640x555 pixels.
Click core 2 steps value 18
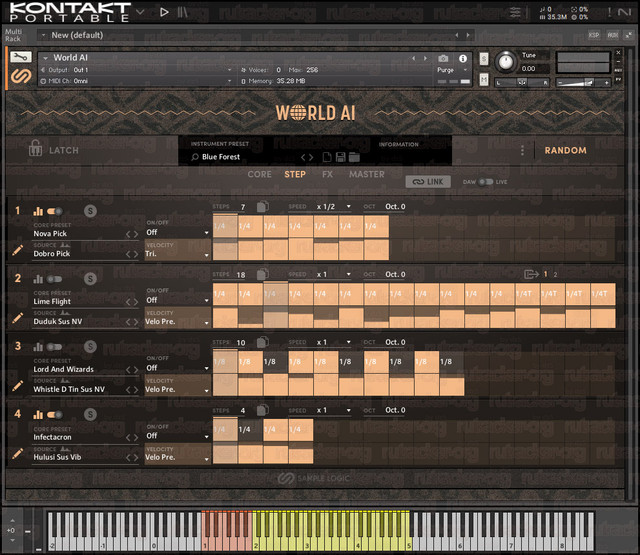coord(241,275)
